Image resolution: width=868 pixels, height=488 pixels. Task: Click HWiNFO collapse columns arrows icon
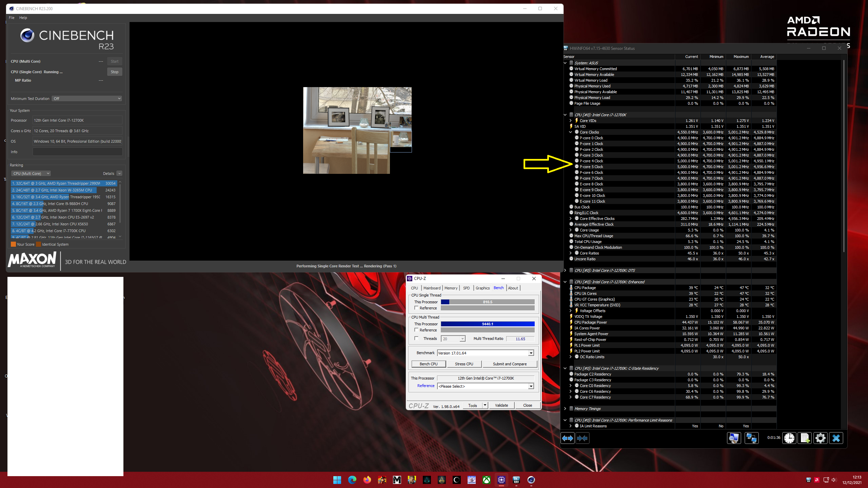[583, 438]
